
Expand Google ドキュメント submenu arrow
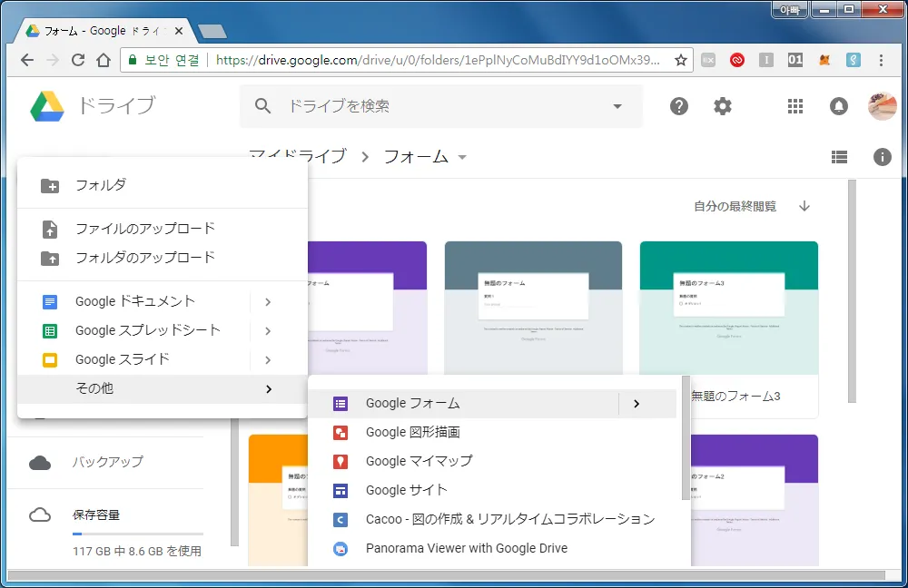268,301
